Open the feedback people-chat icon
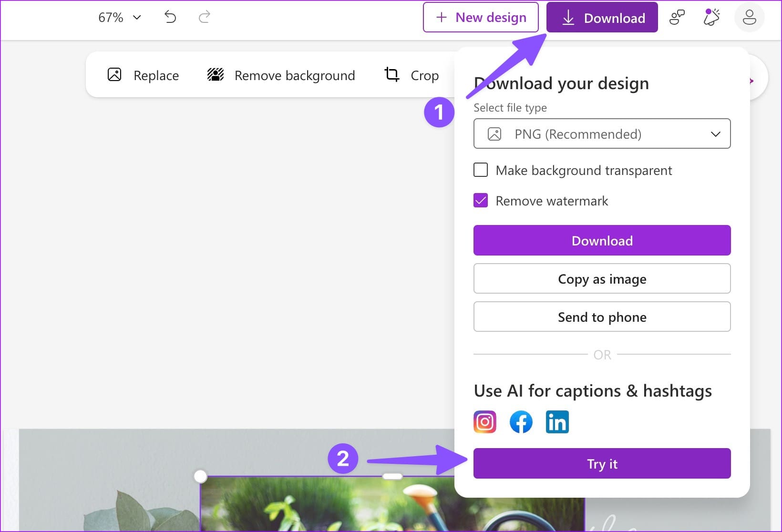Screen dimensions: 782x532 [x=677, y=18]
